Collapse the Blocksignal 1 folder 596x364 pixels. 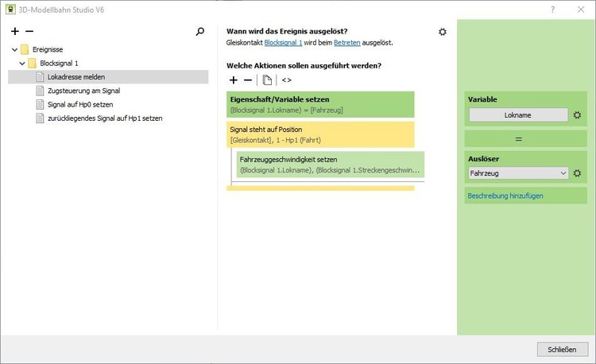[x=22, y=63]
